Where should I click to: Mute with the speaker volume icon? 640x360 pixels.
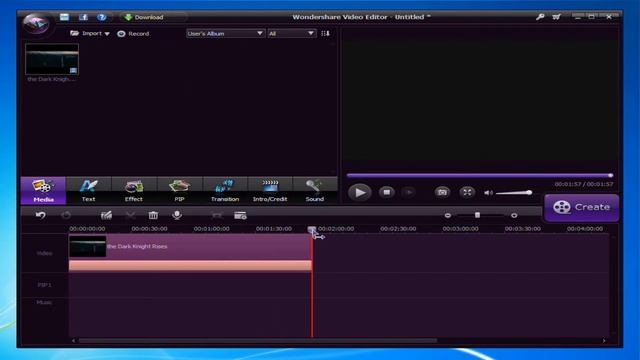pos(488,193)
